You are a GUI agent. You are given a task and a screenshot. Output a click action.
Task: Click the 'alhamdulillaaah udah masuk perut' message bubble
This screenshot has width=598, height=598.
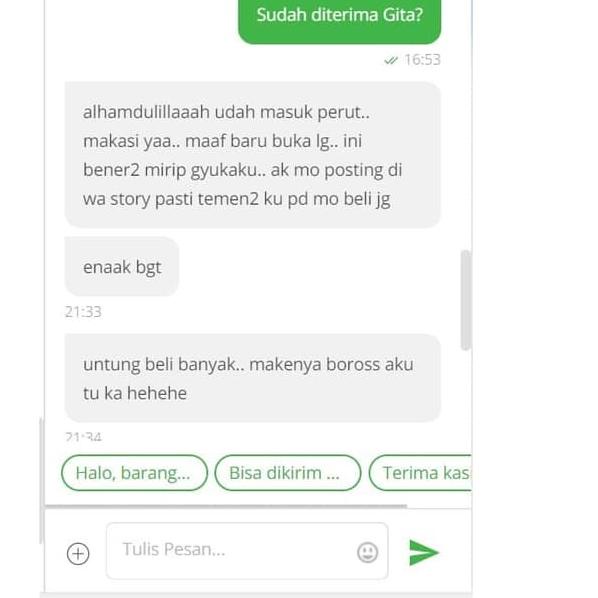[253, 155]
